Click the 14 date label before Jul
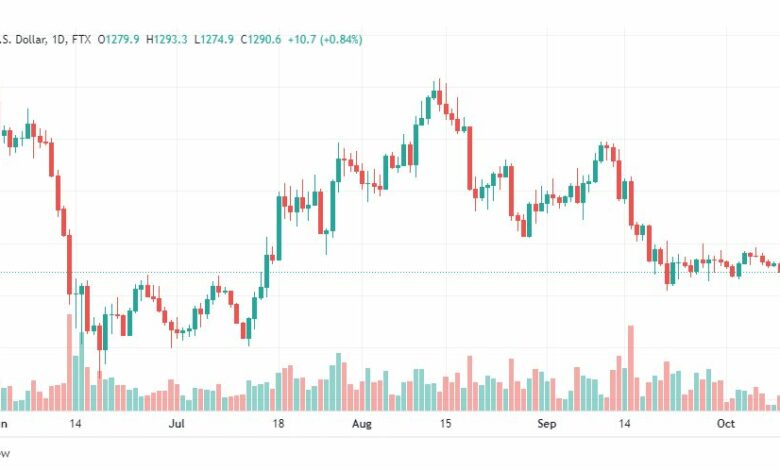Viewport: 780px width, 470px height. click(75, 424)
